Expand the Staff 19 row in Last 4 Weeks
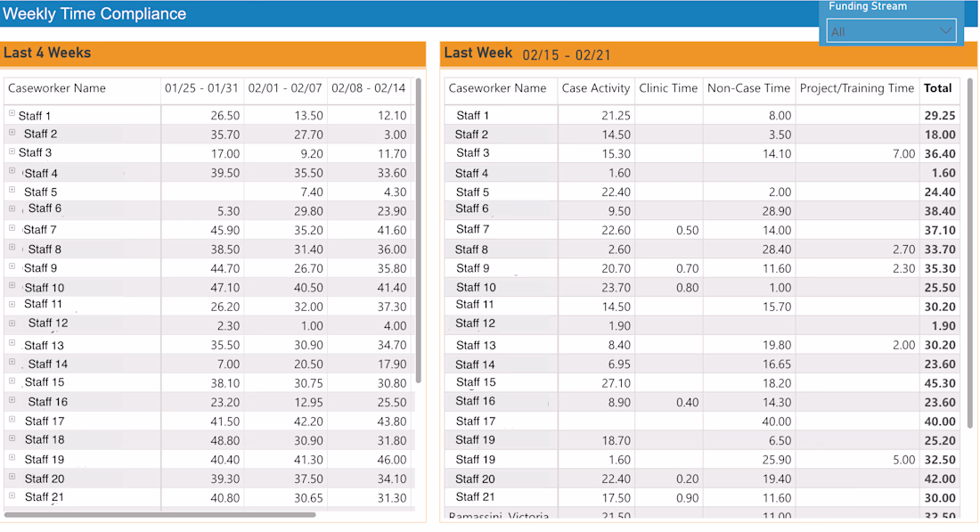The image size is (980, 532). [x=12, y=458]
